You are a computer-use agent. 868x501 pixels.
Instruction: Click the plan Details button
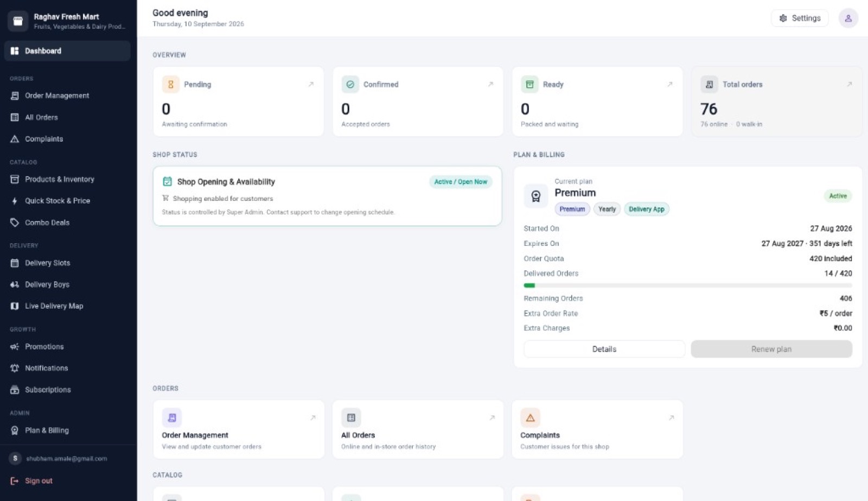tap(604, 349)
